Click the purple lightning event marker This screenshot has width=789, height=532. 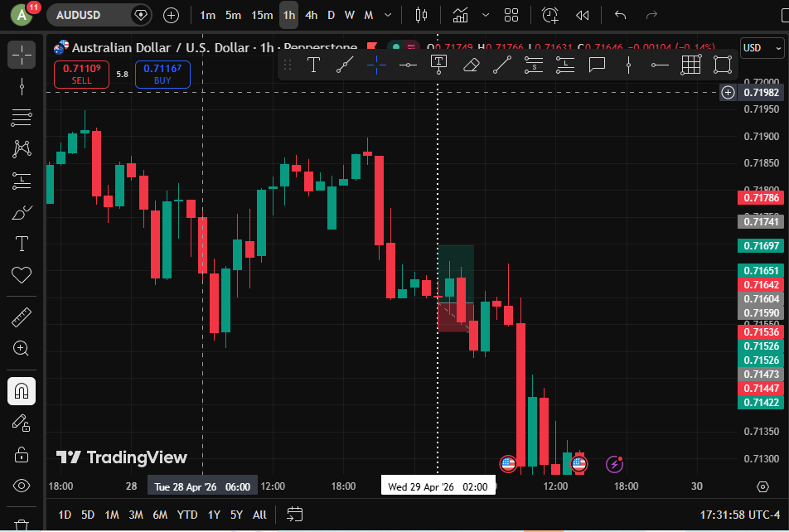pos(614,464)
